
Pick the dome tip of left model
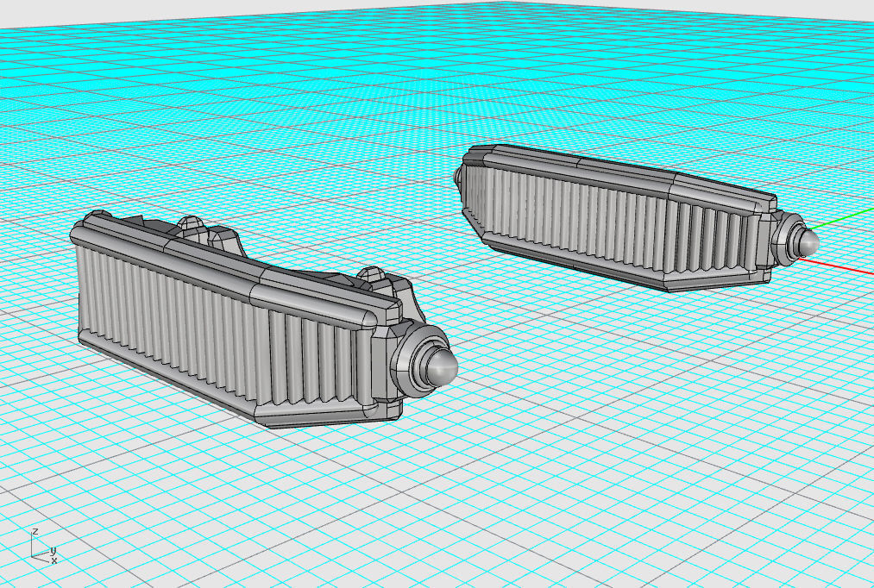coord(441,366)
